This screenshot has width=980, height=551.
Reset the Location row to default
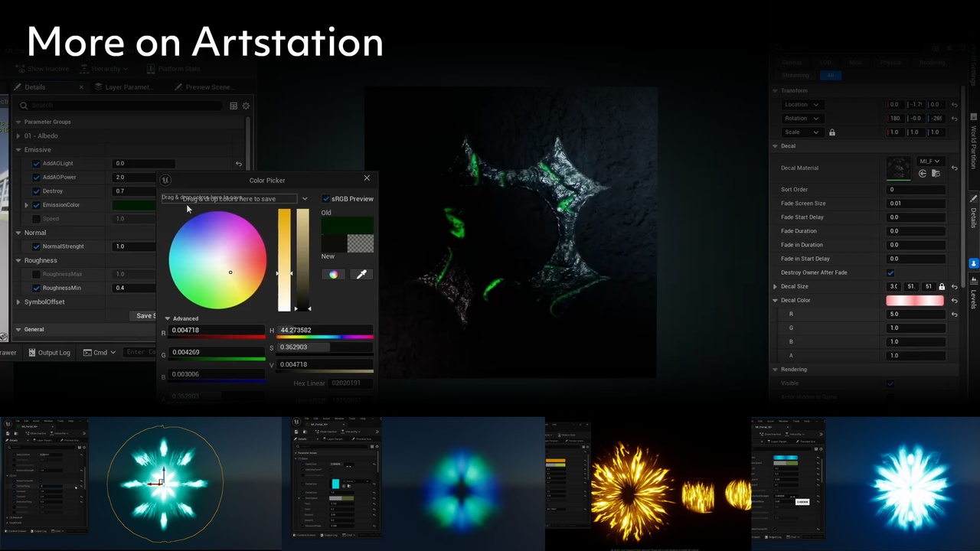(954, 105)
